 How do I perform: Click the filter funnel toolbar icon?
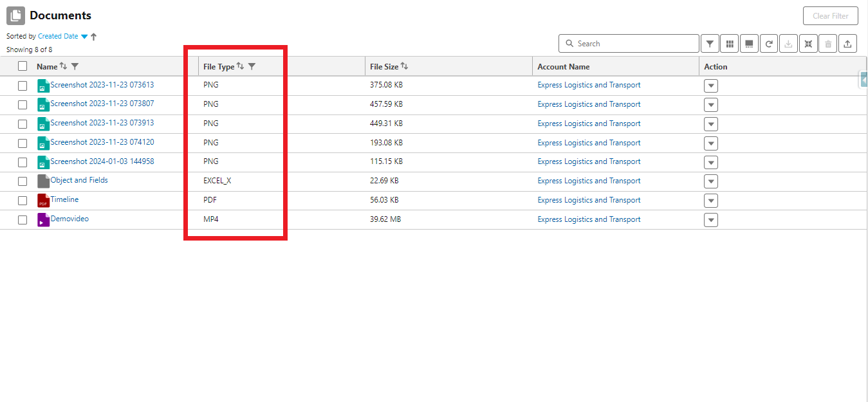710,44
